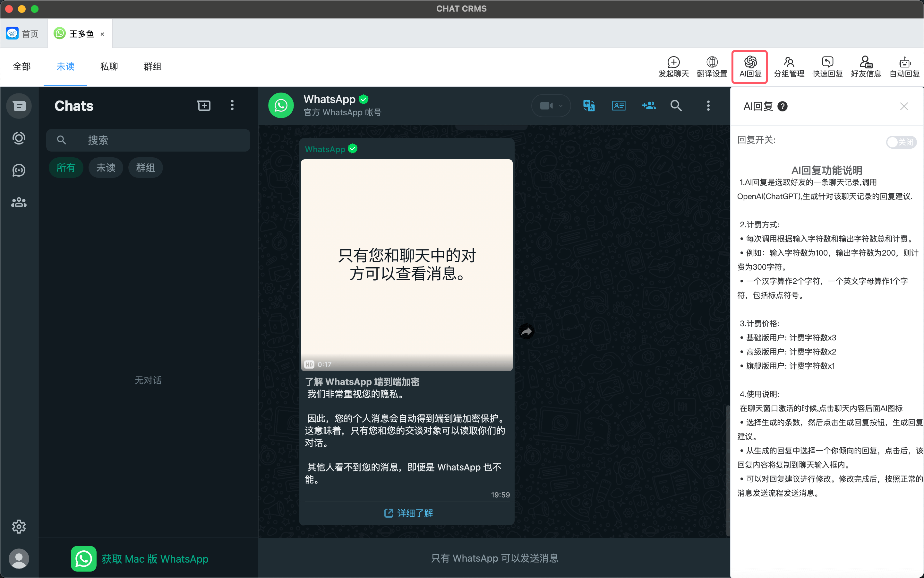Click the 详细了解 link
This screenshot has width=924, height=578.
tap(408, 513)
